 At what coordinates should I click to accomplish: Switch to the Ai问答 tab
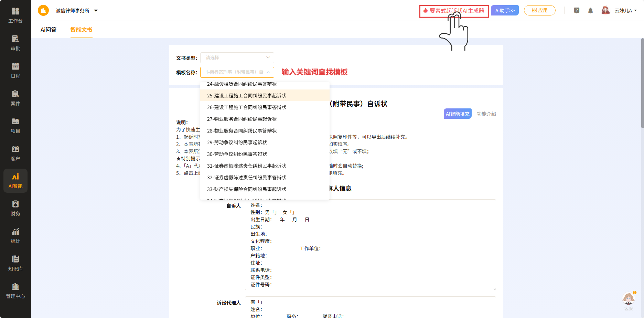pos(48,30)
